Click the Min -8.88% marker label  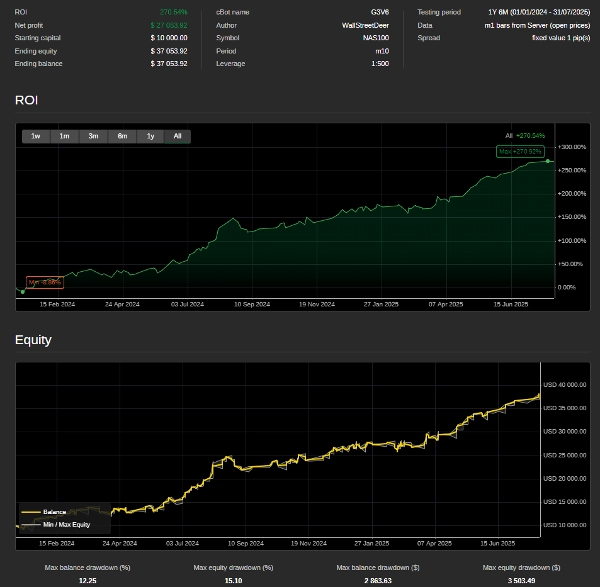(x=45, y=282)
